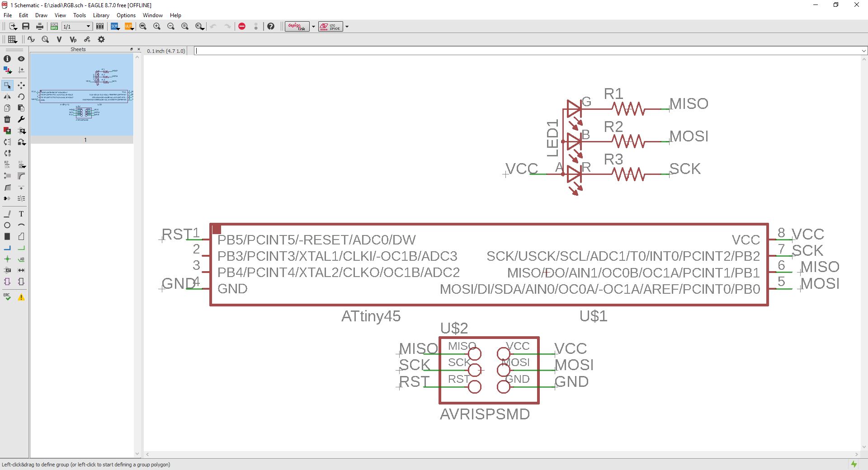
Task: Print the schematic
Action: pos(40,26)
